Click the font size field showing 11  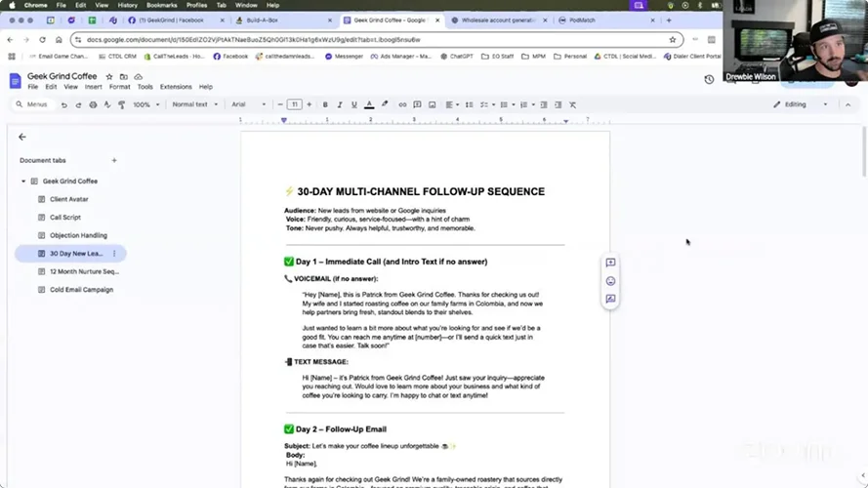295,104
